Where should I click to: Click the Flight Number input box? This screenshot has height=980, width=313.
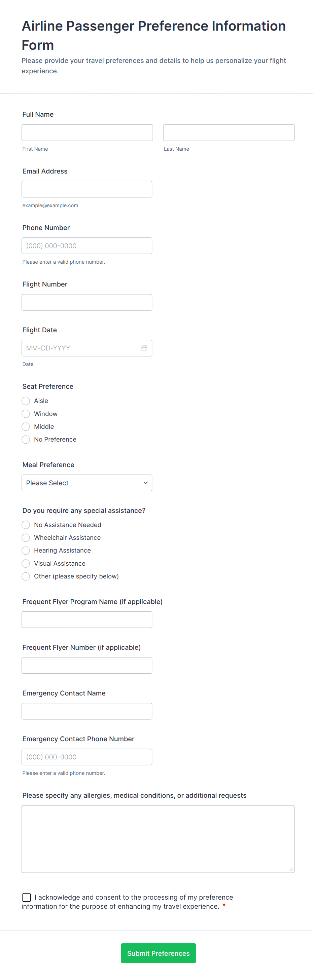coord(87,302)
